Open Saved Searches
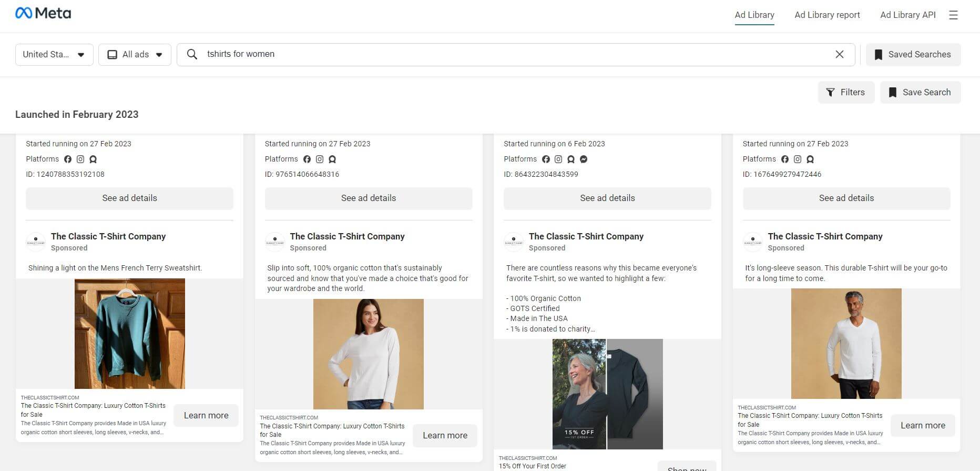 coord(913,55)
